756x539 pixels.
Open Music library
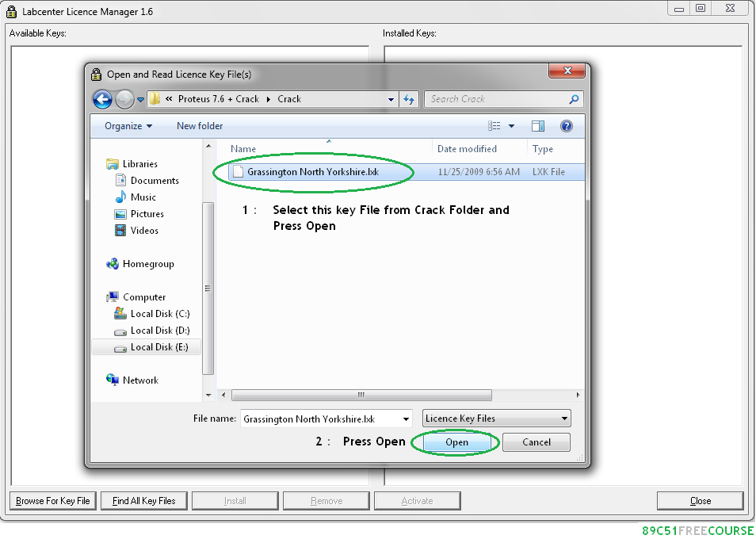[x=143, y=197]
